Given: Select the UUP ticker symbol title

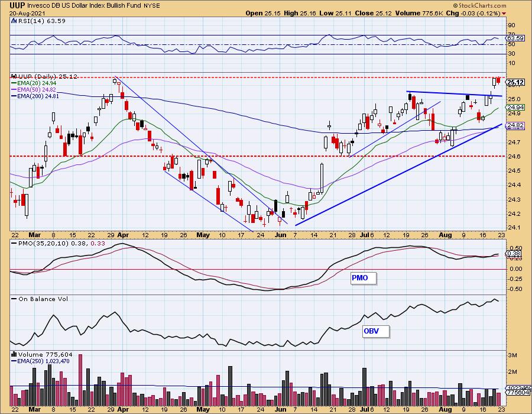Looking at the screenshot, I should pos(17,5).
